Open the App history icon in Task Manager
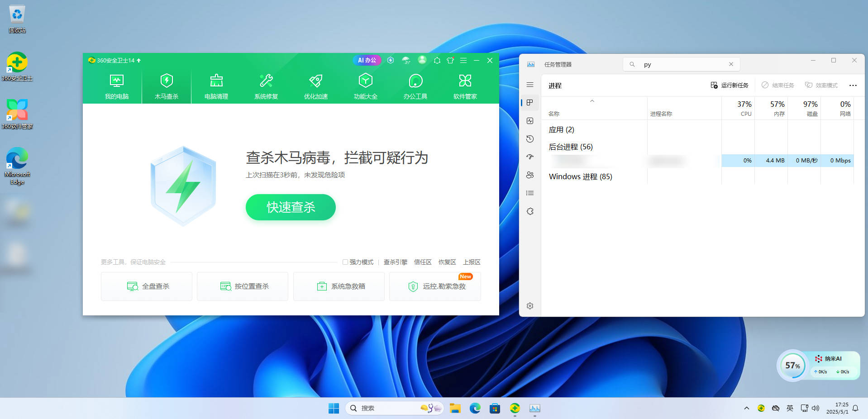Viewport: 868px width, 419px height. (530, 139)
